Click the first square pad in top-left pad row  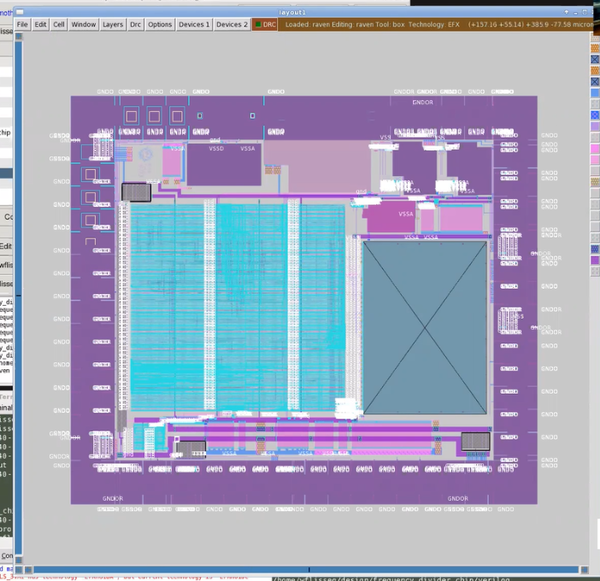pos(131,116)
